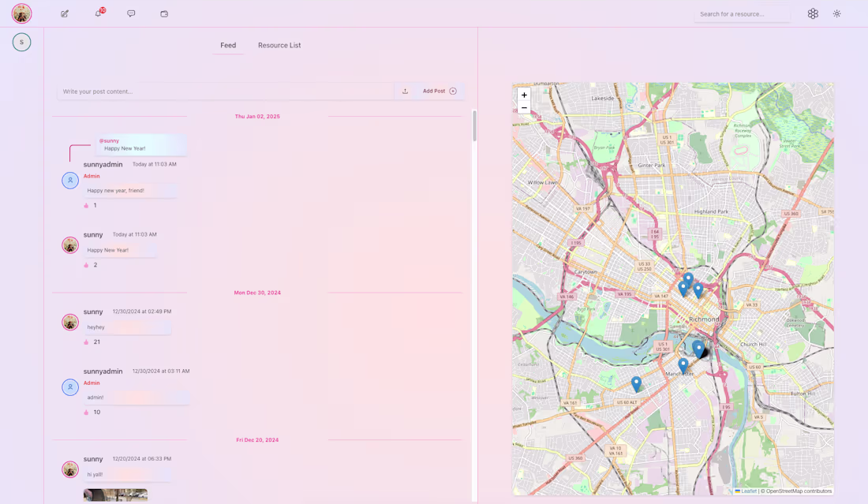
Task: Select the southwestern-most map marker
Action: pyautogui.click(x=637, y=383)
